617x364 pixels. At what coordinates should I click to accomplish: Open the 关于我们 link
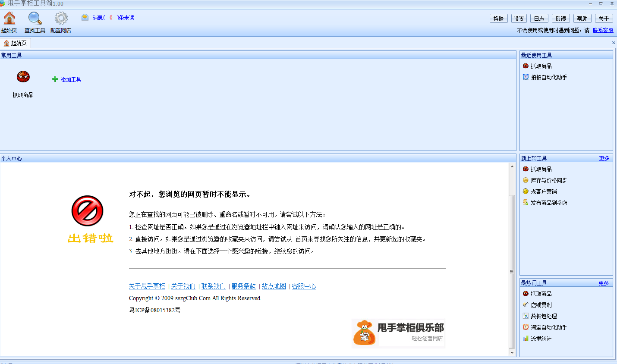183,286
